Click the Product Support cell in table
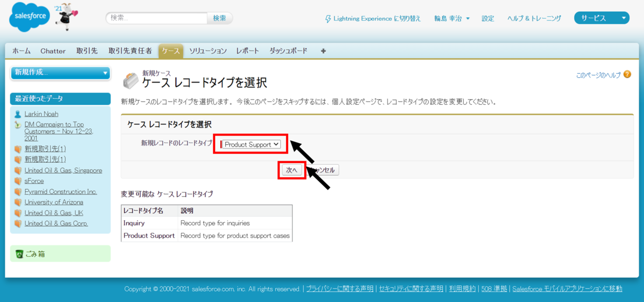 pos(149,236)
